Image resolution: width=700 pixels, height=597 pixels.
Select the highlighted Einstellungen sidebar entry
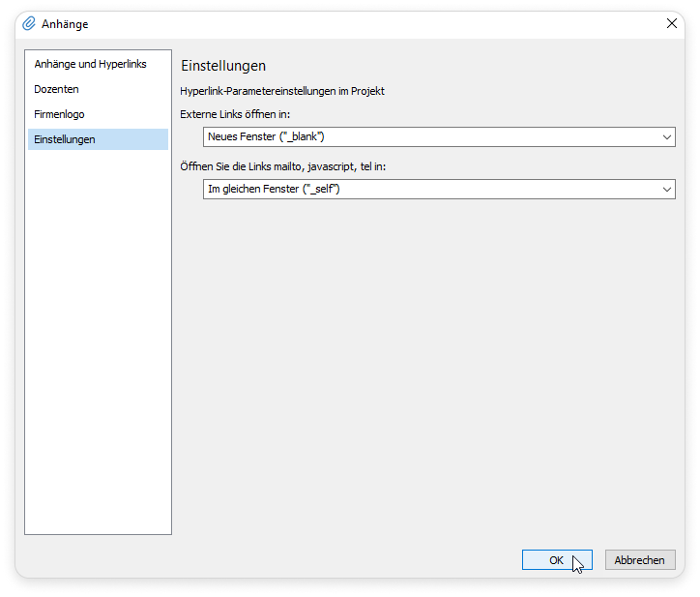(65, 139)
